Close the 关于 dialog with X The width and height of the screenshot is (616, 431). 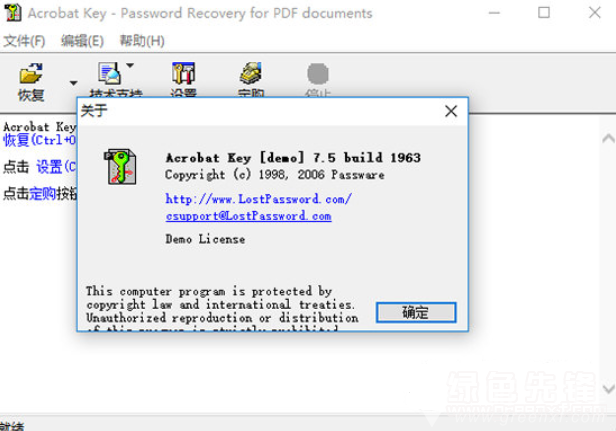pos(451,111)
